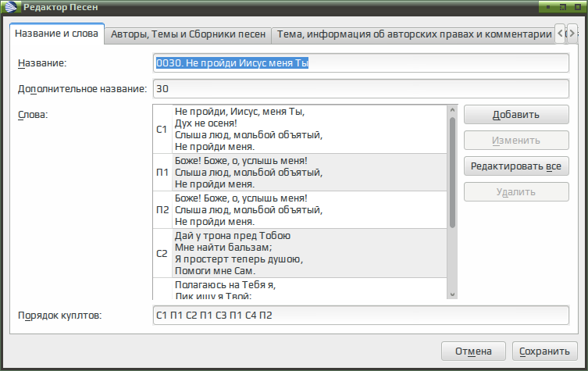The width and height of the screenshot is (588, 371).
Task: Minimize the Редактор Песен window
Action: (x=548, y=7)
